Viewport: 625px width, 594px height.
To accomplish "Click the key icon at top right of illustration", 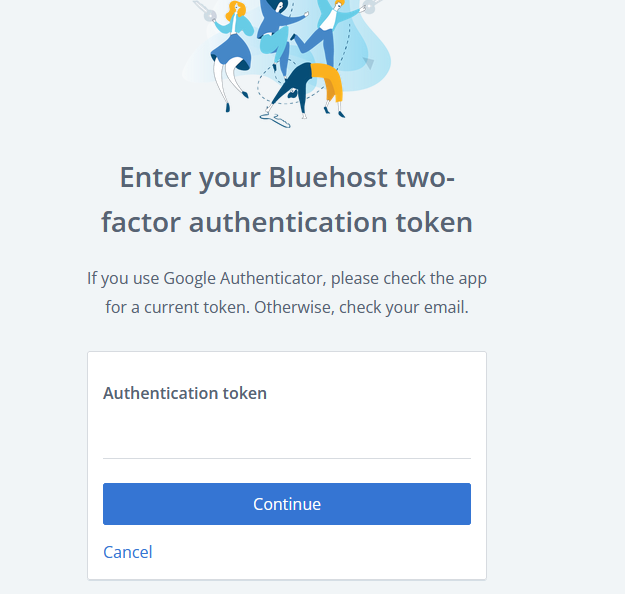I will tap(370, 7).
